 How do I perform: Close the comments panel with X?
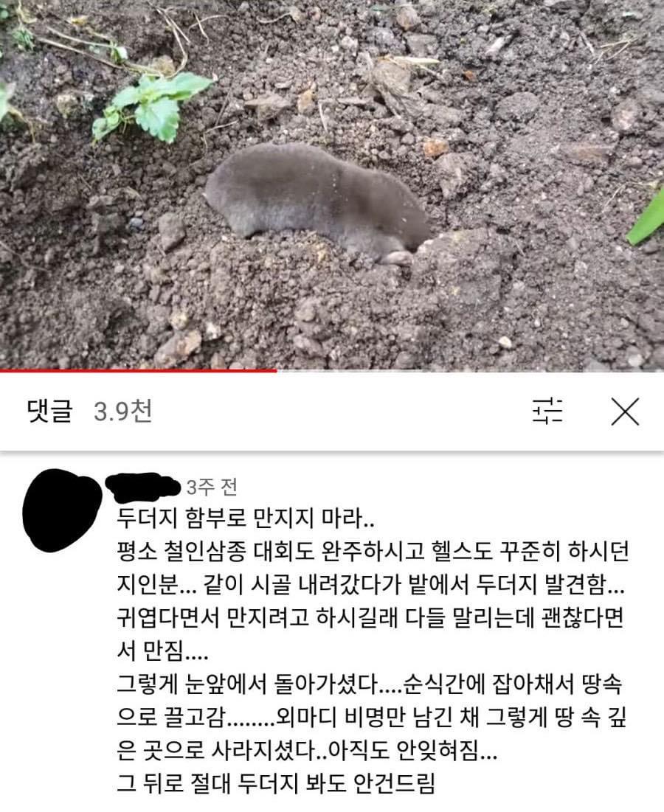click(625, 412)
